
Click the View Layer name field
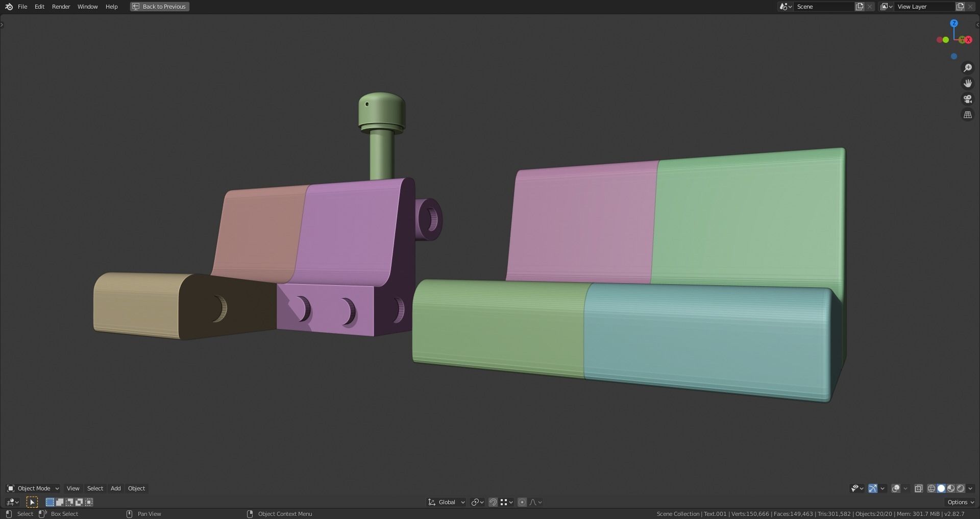click(925, 7)
